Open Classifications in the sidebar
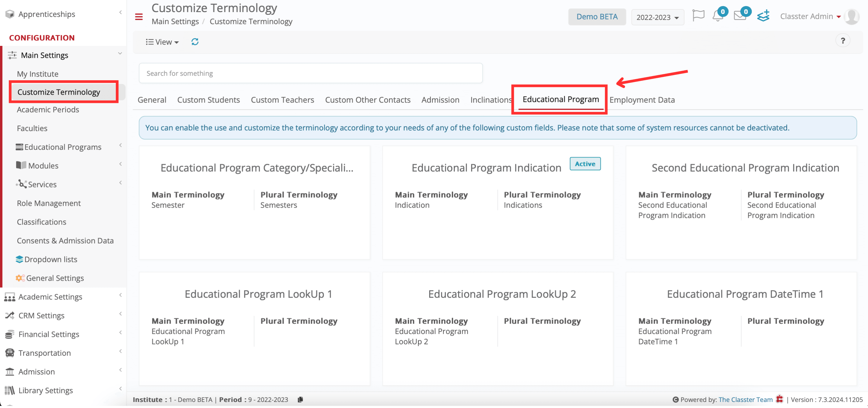This screenshot has height=408, width=868. pyautogui.click(x=41, y=222)
